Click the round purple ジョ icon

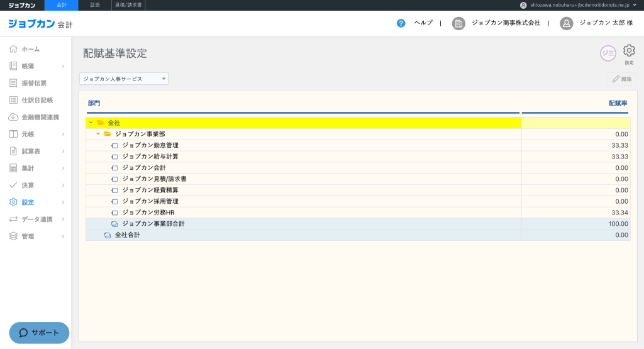(x=608, y=53)
